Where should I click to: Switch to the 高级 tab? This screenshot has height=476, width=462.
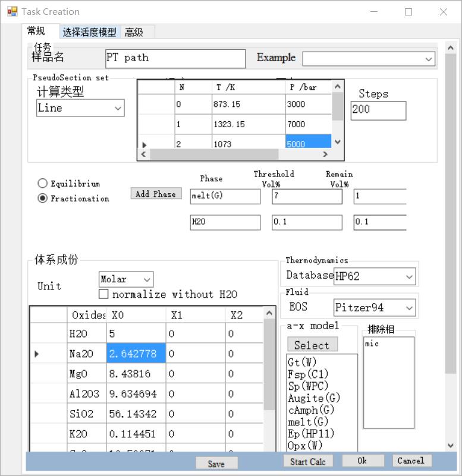tap(134, 32)
